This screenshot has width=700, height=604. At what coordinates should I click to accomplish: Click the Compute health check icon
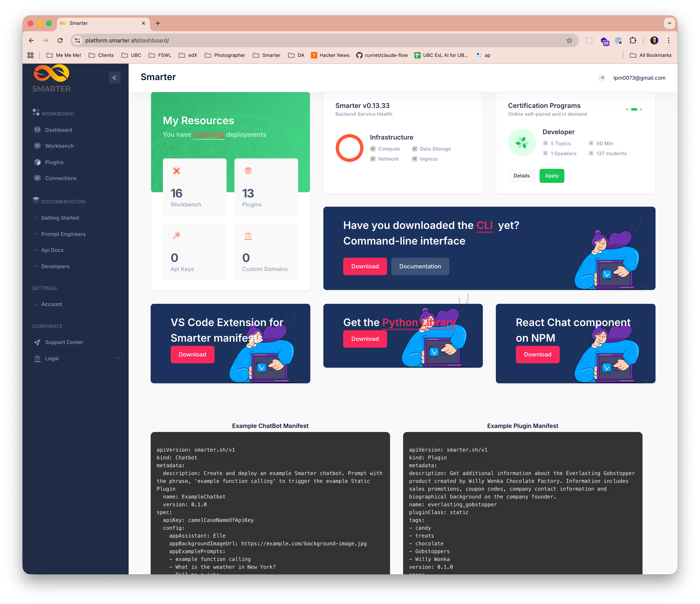(x=373, y=149)
